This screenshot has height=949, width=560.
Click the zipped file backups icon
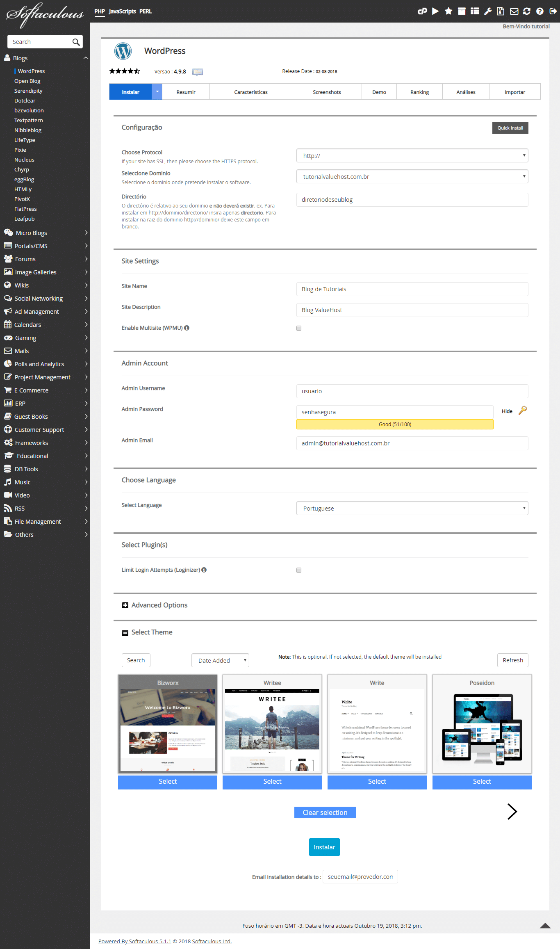[x=501, y=11]
